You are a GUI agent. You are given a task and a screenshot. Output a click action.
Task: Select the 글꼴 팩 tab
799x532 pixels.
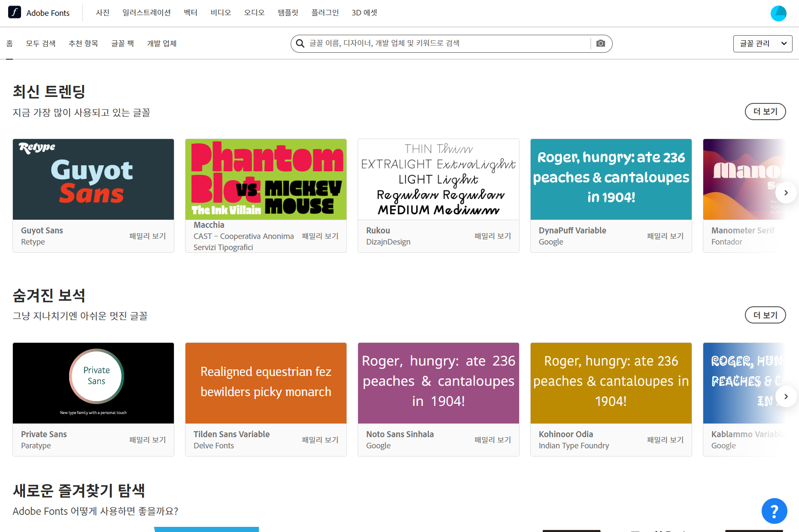pyautogui.click(x=122, y=43)
